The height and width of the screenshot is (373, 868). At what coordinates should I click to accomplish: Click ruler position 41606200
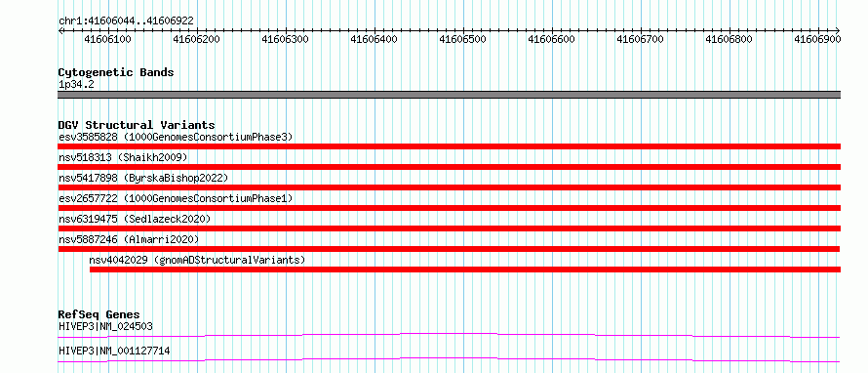pyautogui.click(x=196, y=39)
